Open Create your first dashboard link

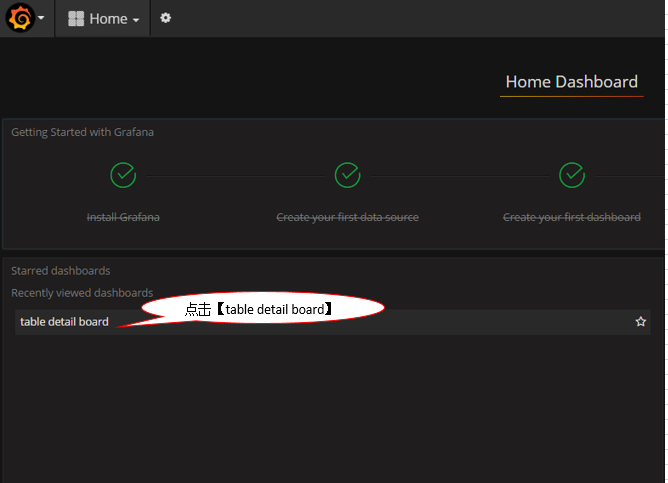tap(572, 217)
